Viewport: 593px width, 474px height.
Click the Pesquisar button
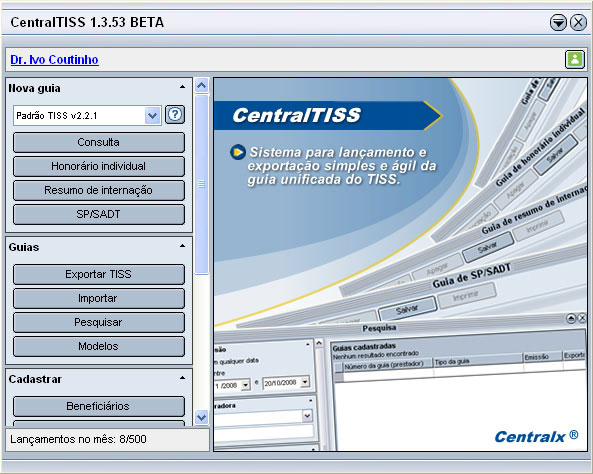(x=99, y=322)
